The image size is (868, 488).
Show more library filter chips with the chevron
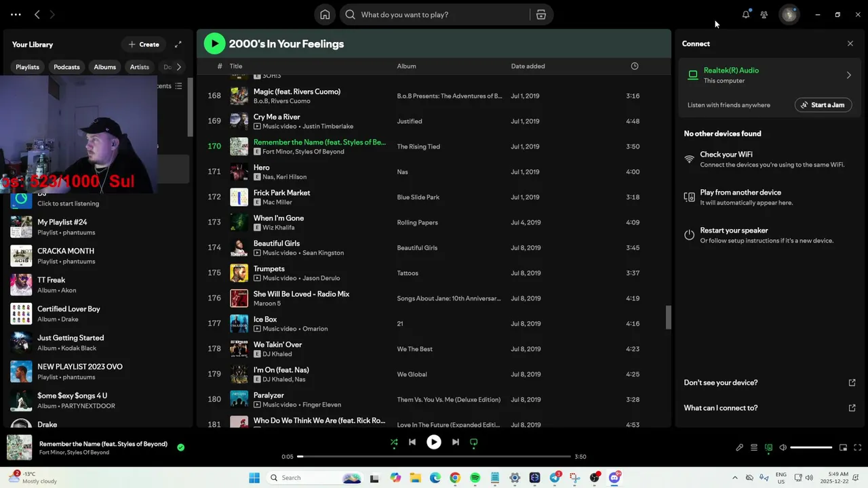tap(178, 67)
